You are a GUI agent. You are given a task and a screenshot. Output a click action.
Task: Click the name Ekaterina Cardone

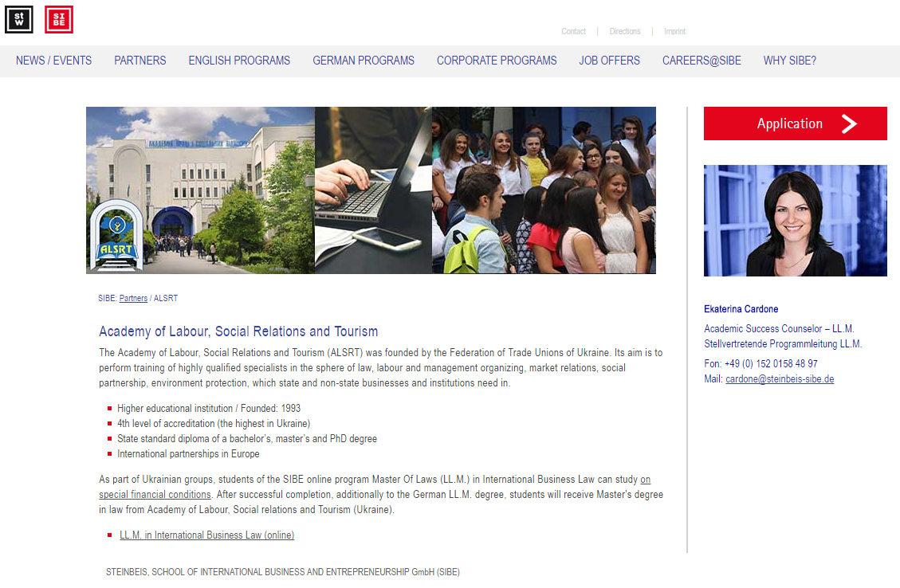(741, 309)
